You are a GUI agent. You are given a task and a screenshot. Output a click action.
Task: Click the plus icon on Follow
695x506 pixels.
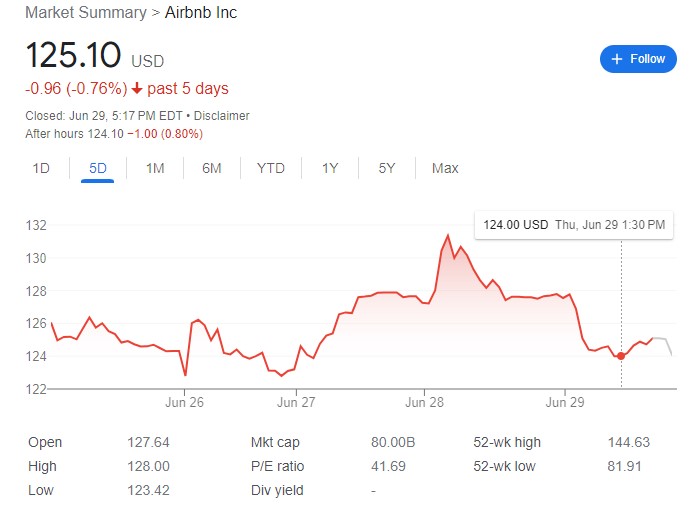click(x=617, y=59)
